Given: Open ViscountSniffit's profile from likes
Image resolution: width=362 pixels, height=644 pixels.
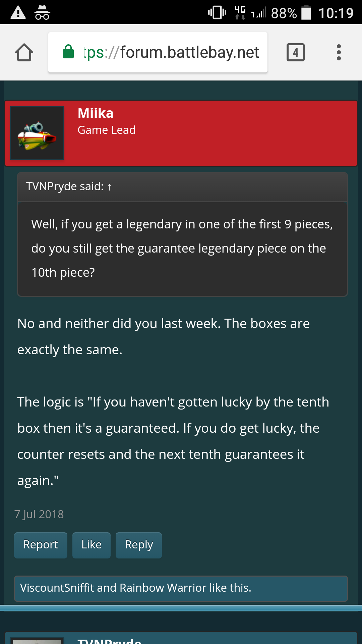Looking at the screenshot, I should tap(57, 588).
